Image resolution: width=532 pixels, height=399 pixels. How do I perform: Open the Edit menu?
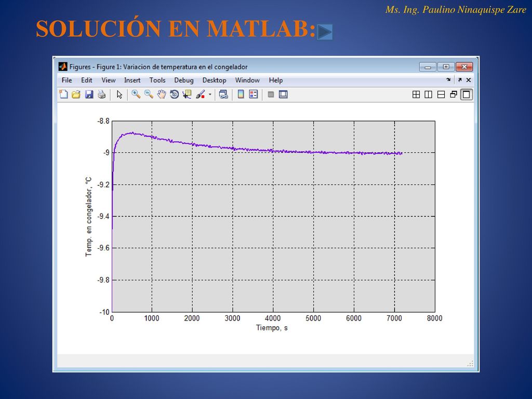click(87, 80)
